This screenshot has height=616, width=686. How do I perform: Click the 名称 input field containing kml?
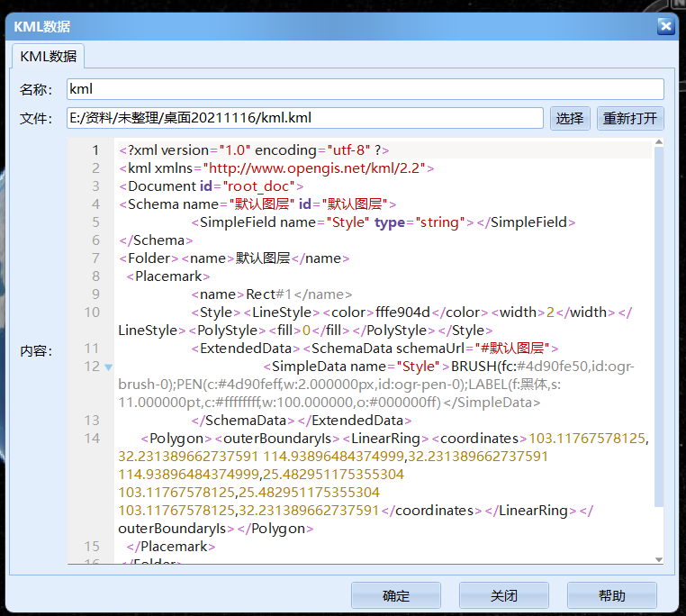click(x=365, y=89)
